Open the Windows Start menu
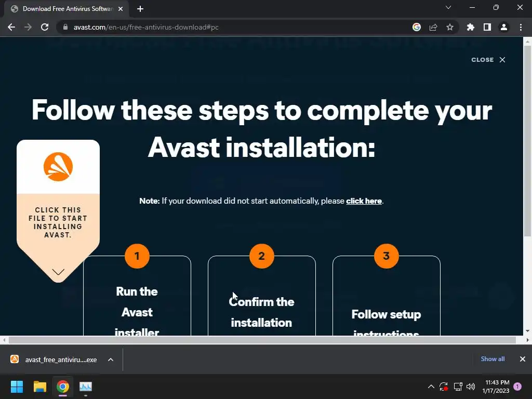This screenshot has width=532, height=399. click(x=17, y=387)
